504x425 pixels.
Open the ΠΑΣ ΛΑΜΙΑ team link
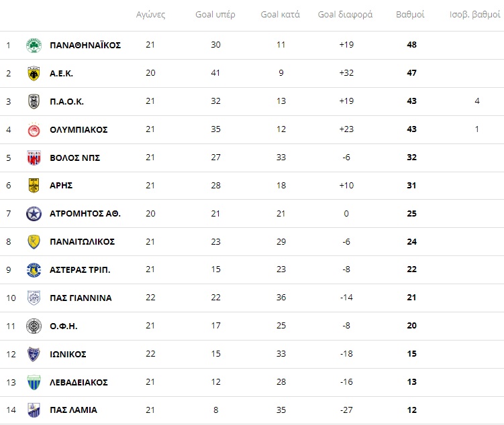click(73, 410)
